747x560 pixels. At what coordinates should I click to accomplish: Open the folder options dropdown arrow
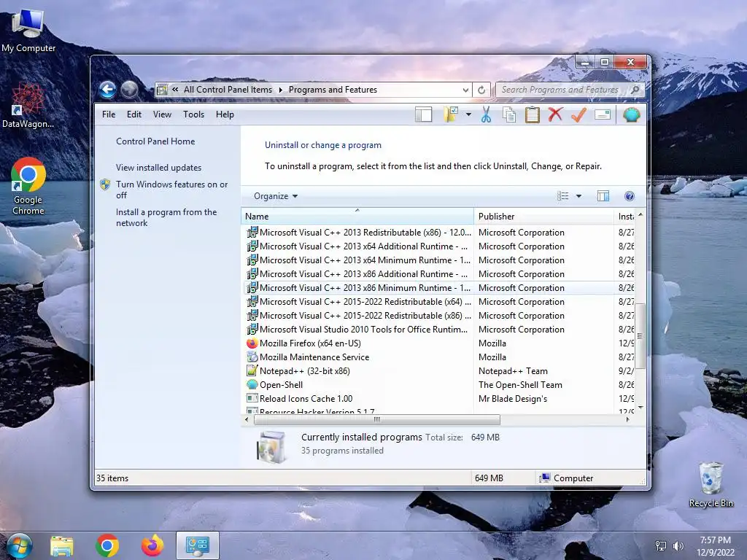tap(469, 114)
